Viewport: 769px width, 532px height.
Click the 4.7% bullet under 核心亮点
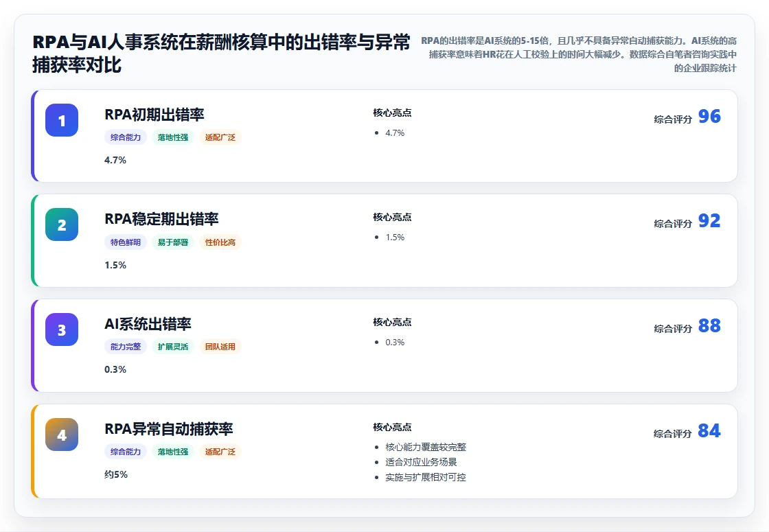point(395,133)
